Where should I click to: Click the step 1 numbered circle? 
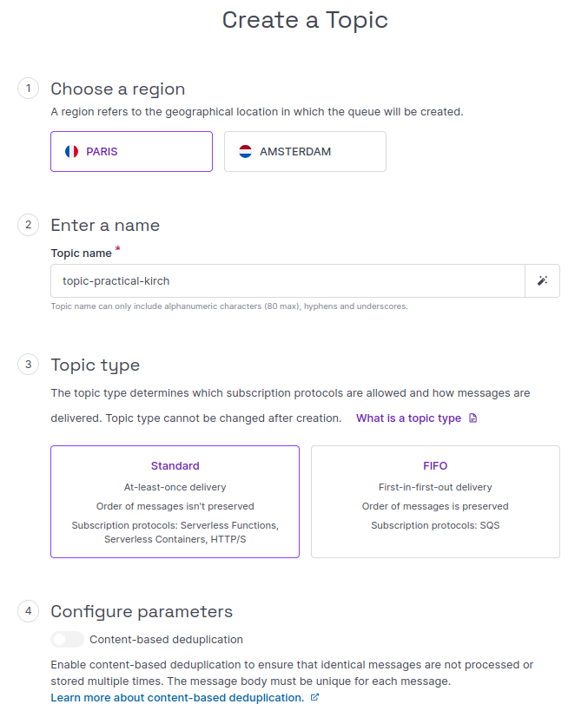[x=28, y=89]
